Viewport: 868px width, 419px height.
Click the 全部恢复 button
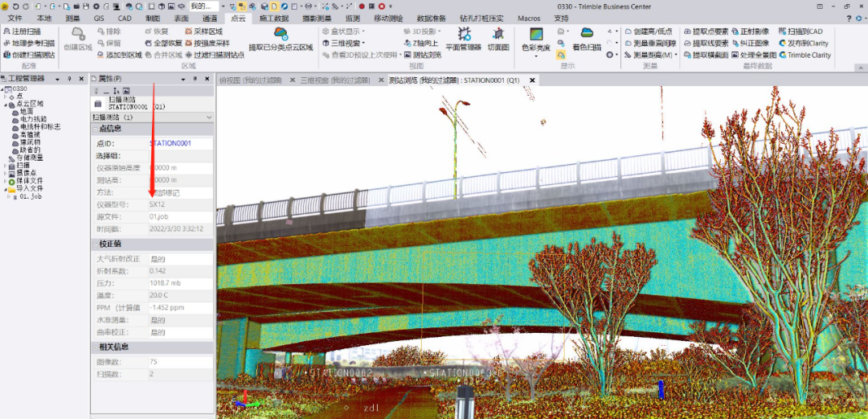(163, 43)
